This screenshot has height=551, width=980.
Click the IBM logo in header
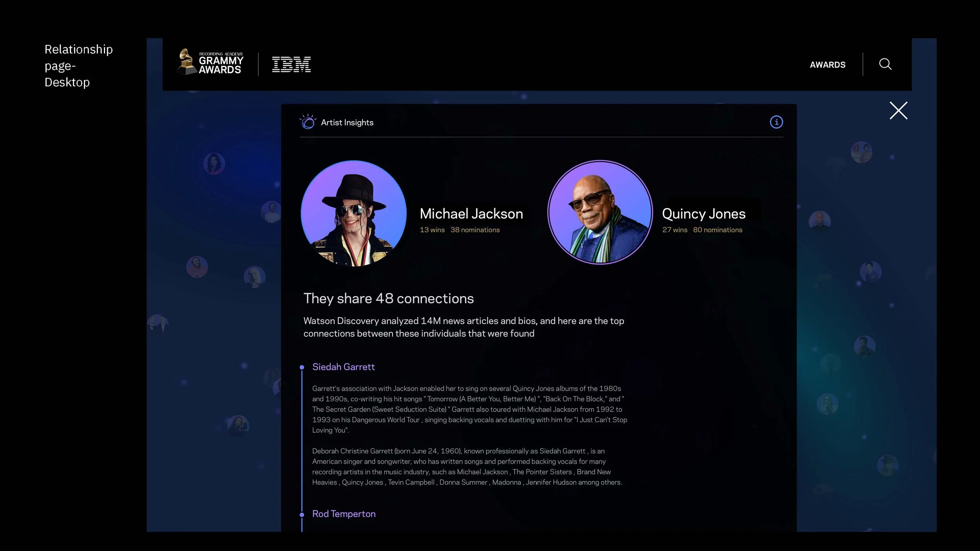291,64
